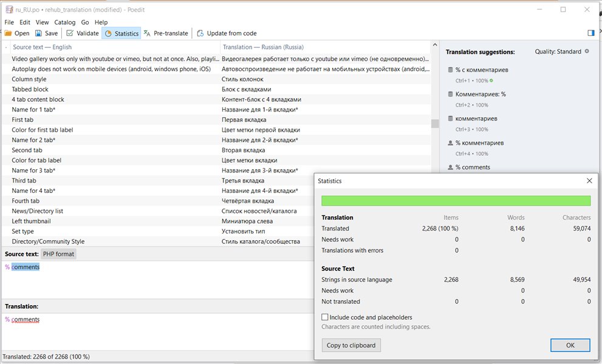Sort by Translation — Russian column header
The height and width of the screenshot is (364, 602).
coord(263,47)
